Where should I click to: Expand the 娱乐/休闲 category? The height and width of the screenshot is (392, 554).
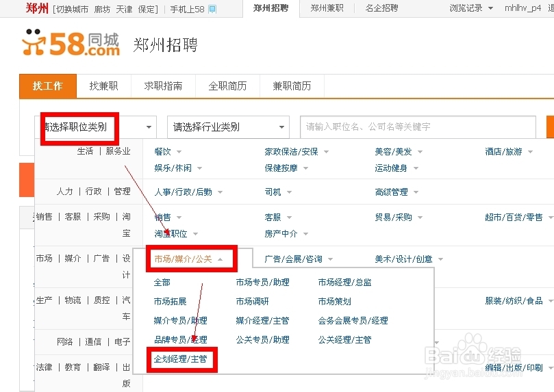(178, 168)
